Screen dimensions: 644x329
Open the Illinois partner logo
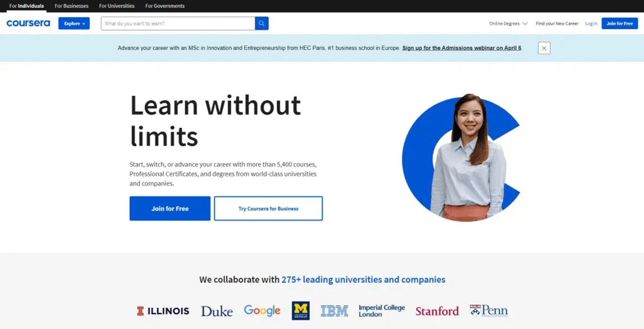163,311
